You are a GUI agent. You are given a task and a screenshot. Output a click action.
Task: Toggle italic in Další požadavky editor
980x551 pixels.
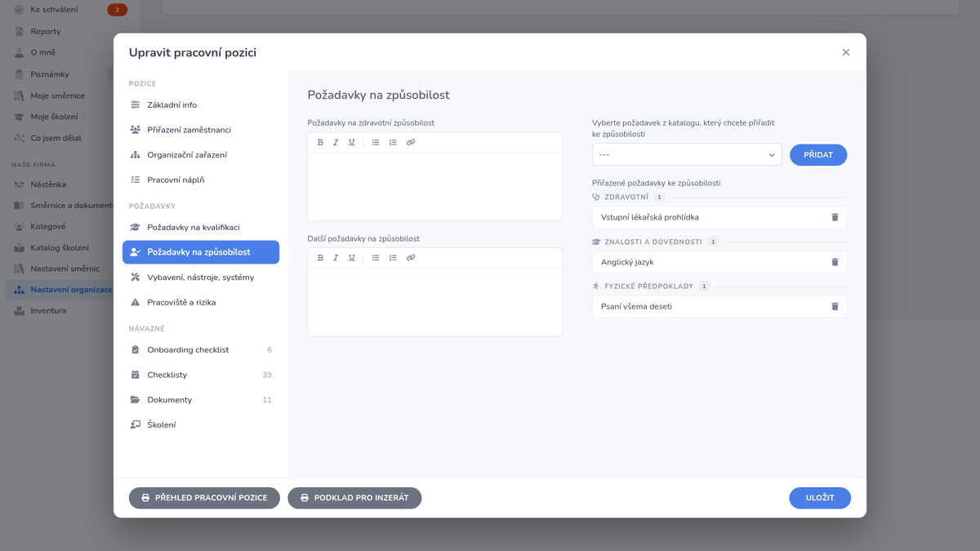click(x=336, y=258)
